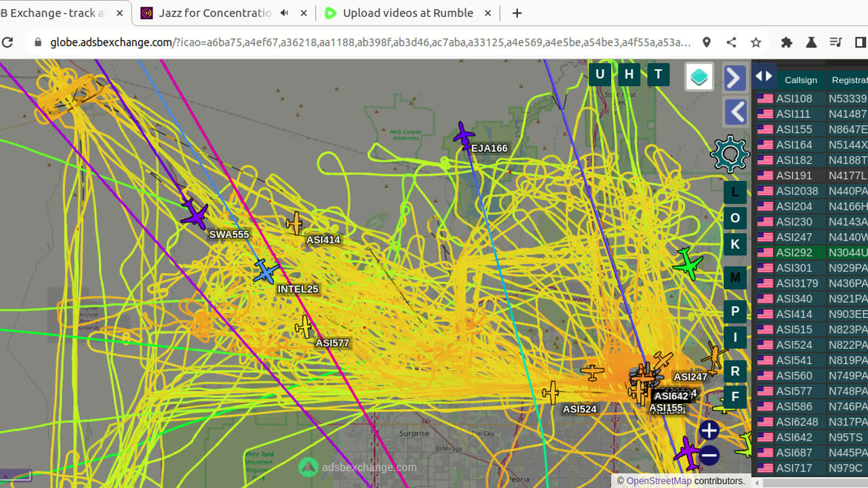This screenshot has width=868, height=488.
Task: Click the right arrow sidebar button
Action: point(735,78)
